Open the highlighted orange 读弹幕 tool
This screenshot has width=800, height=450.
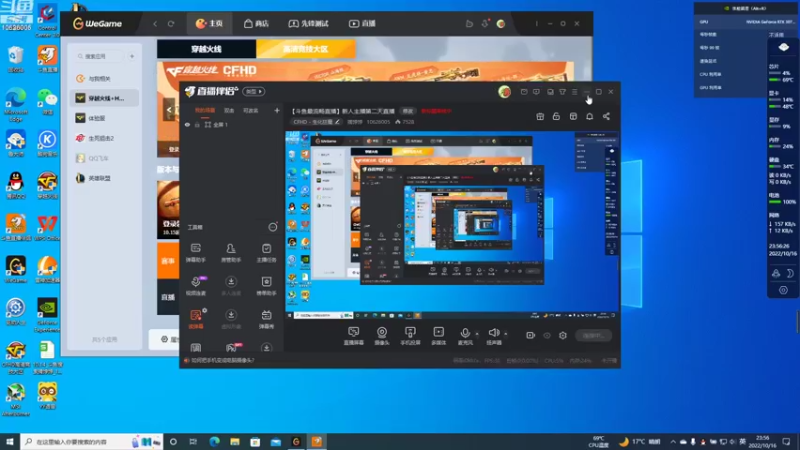(196, 319)
